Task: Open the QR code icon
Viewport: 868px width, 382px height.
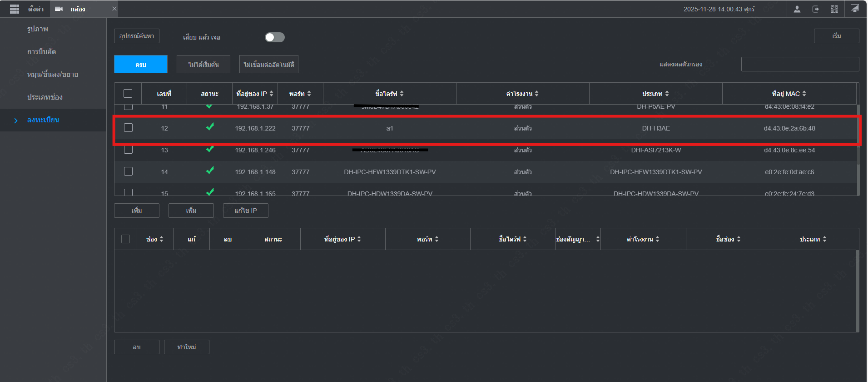Action: pos(834,9)
